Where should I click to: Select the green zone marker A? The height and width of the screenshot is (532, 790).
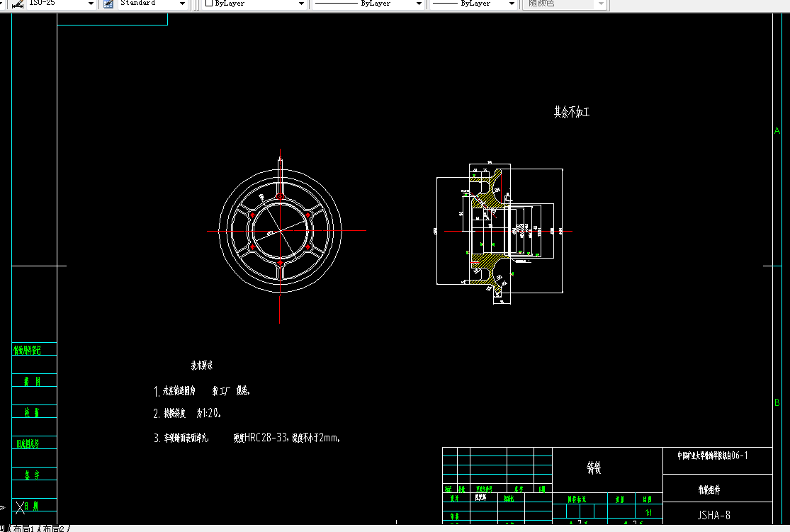click(777, 130)
